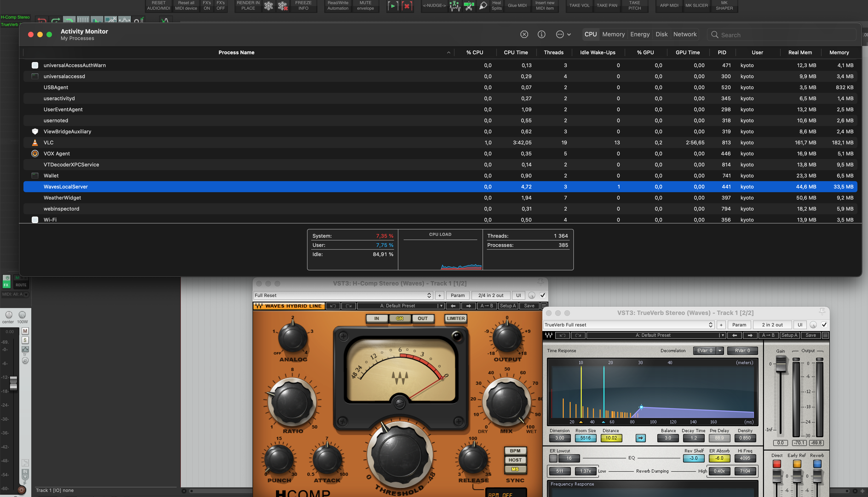Click the pen icon beside Heal Splits
Viewport: 868px width, 497px height.
[483, 6]
